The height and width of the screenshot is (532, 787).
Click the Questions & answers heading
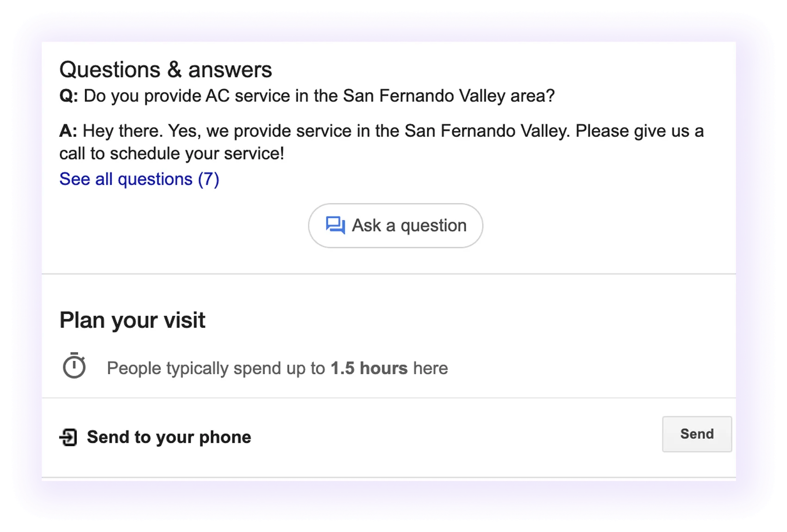(165, 69)
